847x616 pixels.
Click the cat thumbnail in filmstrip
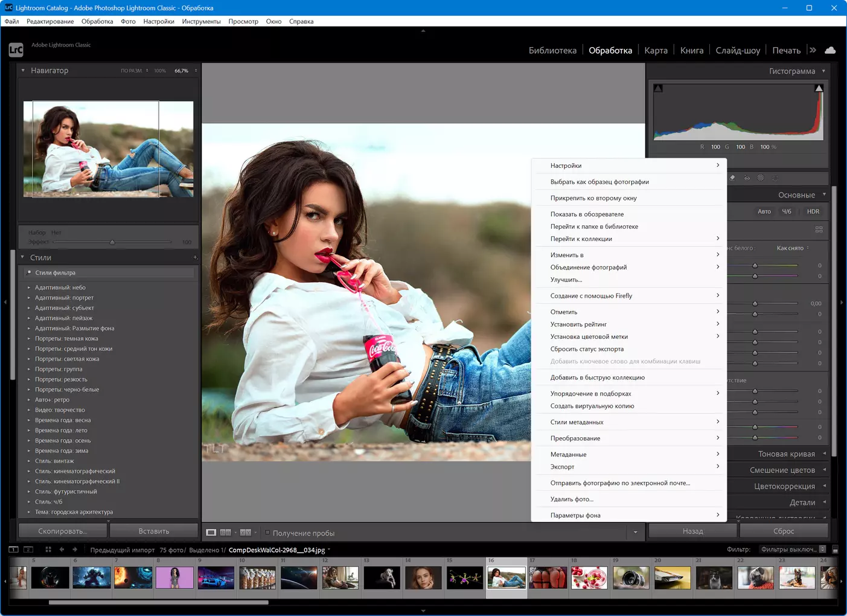point(714,578)
